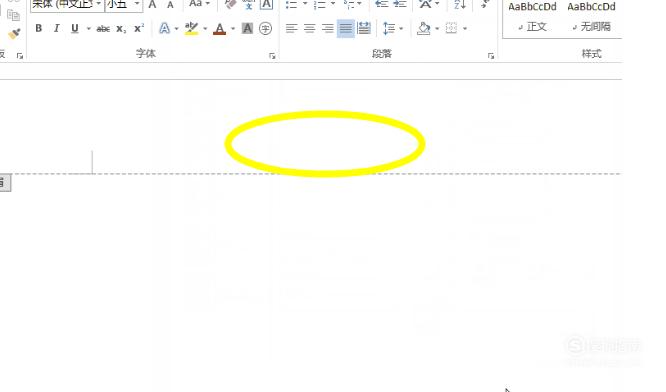Viewport: 666px width, 392px height.
Task: Click numbered list icon
Action: pyautogui.click(x=320, y=5)
